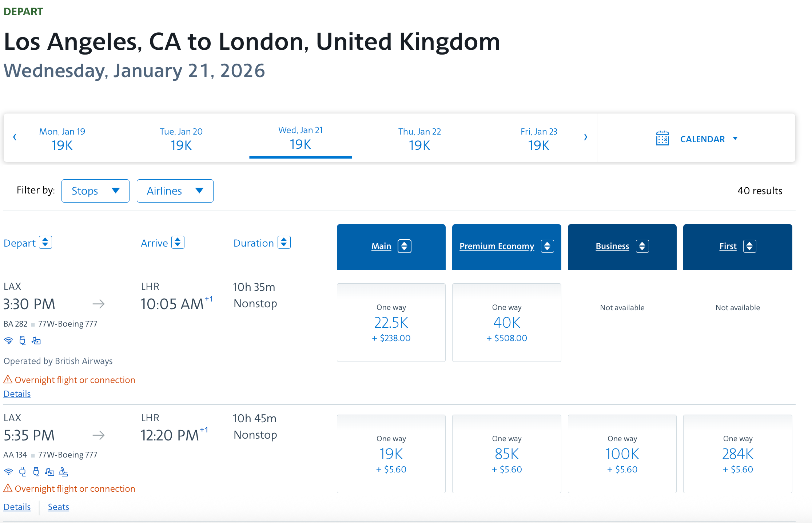Image resolution: width=812 pixels, height=523 pixels.
Task: Go to next dates with right chevron
Action: 585,137
